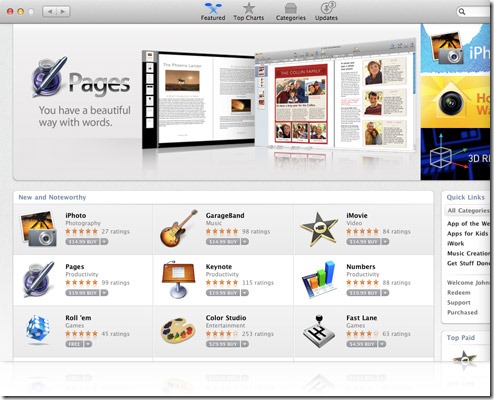This screenshot has width=494, height=400.
Task: Select the iPhoto app icon
Action: (x=38, y=229)
